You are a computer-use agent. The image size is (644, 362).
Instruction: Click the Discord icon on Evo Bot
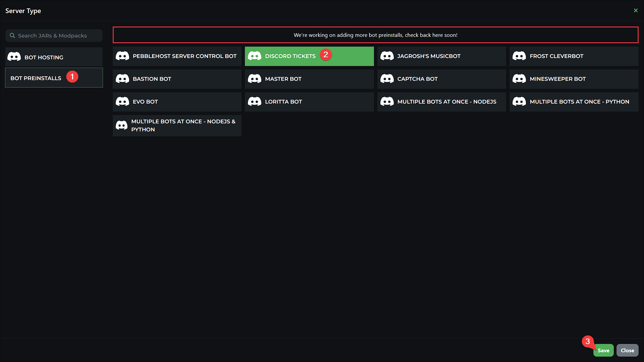(x=122, y=102)
